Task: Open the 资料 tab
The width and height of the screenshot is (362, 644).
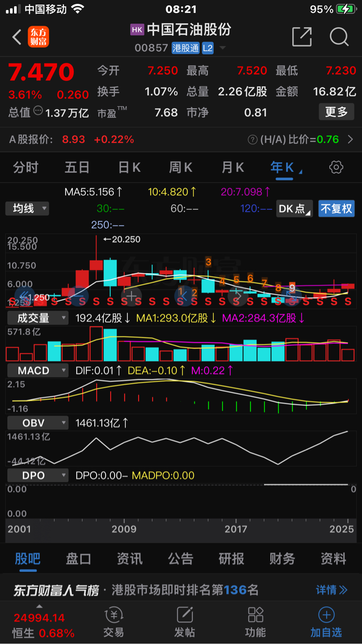Action: pyautogui.click(x=333, y=559)
